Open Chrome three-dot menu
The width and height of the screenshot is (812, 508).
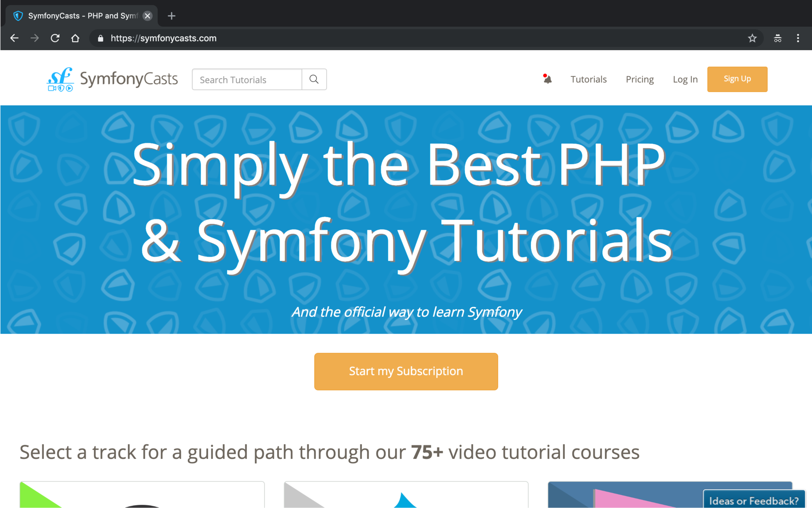pyautogui.click(x=798, y=38)
